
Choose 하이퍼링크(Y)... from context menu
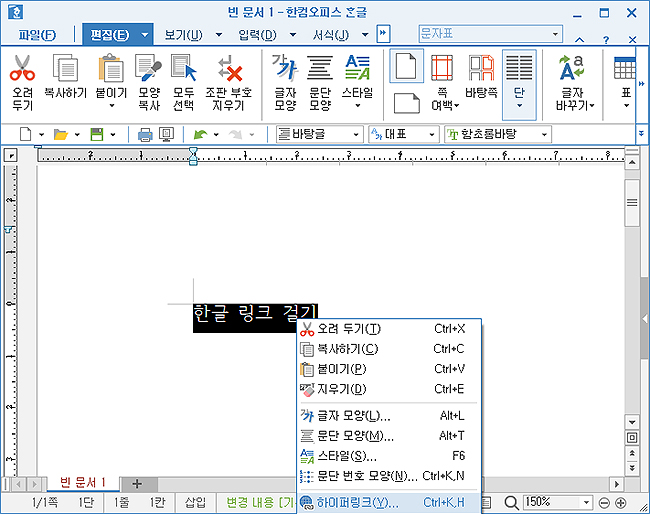click(x=389, y=502)
